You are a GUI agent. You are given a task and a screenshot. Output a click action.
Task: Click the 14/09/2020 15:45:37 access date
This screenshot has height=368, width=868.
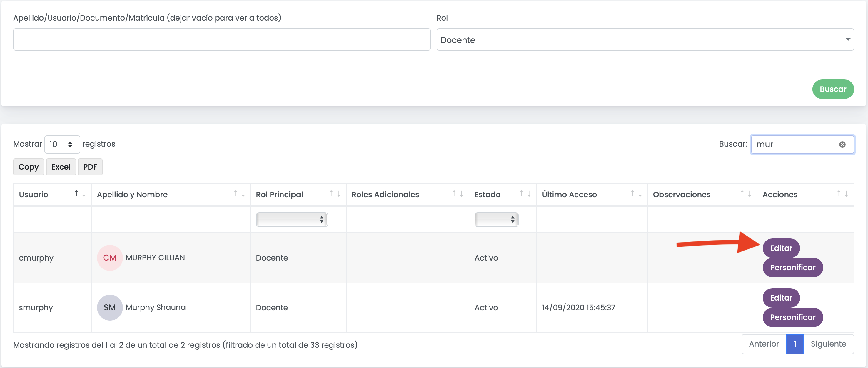coord(579,308)
